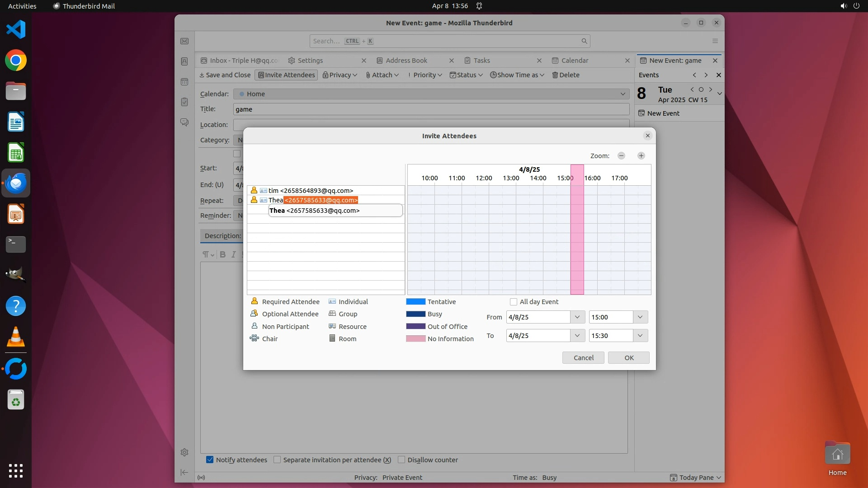Expand the From time 15:00 dropdown
868x488 pixels.
coord(640,317)
